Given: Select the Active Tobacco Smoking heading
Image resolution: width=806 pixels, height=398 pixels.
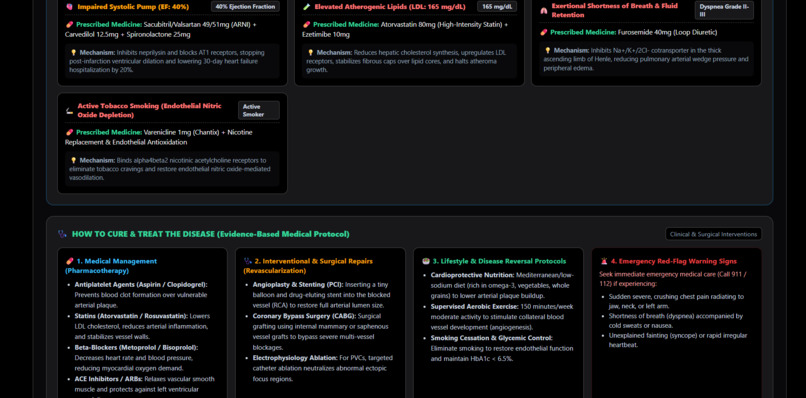Looking at the screenshot, I should (150, 110).
